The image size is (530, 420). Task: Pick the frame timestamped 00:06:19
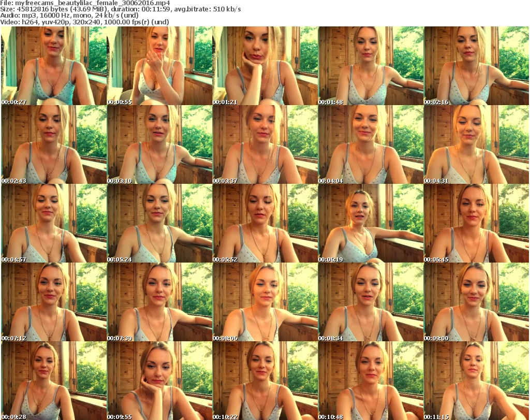pos(371,223)
